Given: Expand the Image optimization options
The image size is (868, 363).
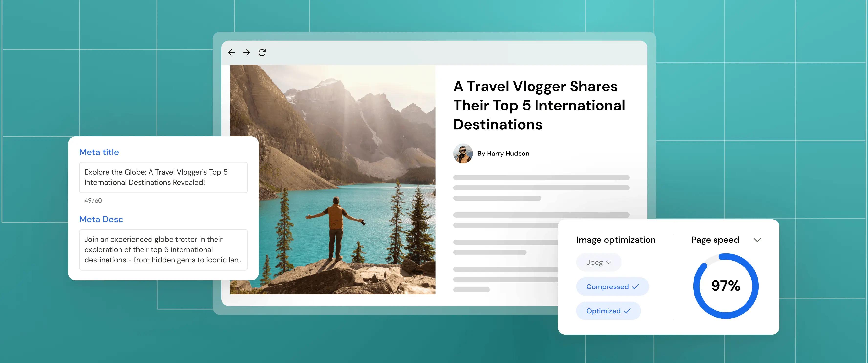Looking at the screenshot, I should click(x=616, y=240).
